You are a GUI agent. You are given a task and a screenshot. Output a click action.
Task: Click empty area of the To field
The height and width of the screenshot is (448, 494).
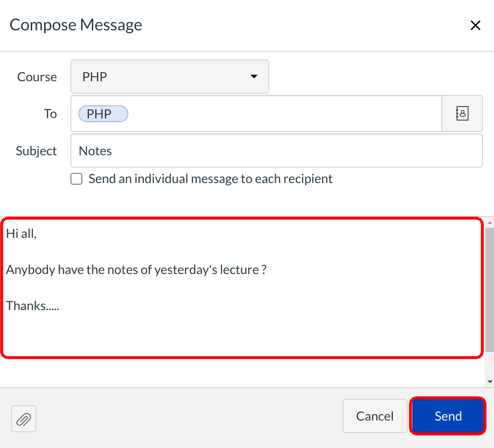pyautogui.click(x=282, y=114)
